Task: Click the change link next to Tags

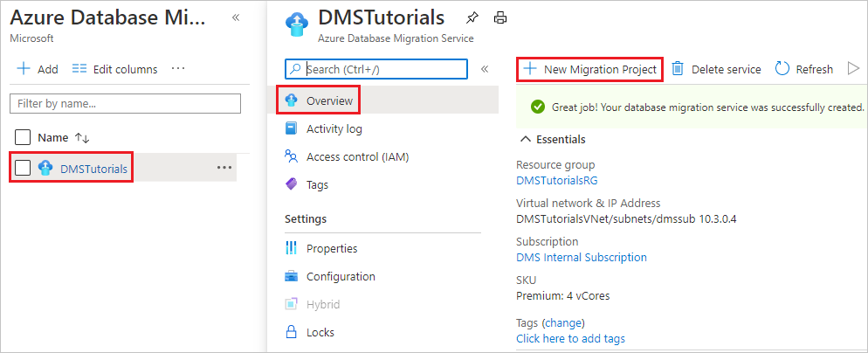Action: pos(563,322)
